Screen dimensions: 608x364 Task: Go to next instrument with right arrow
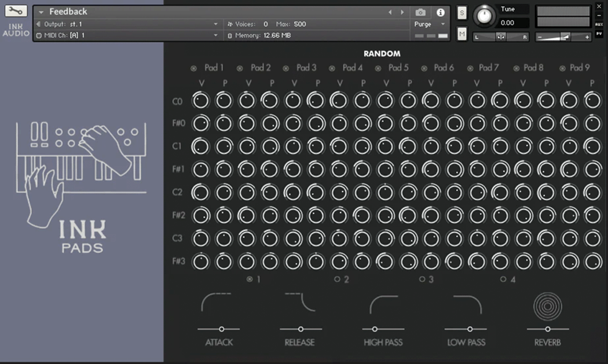[x=402, y=12]
